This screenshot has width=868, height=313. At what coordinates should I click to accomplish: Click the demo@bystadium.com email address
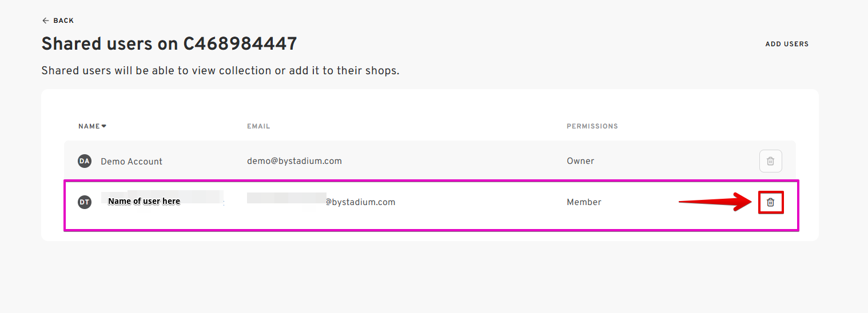click(x=294, y=161)
